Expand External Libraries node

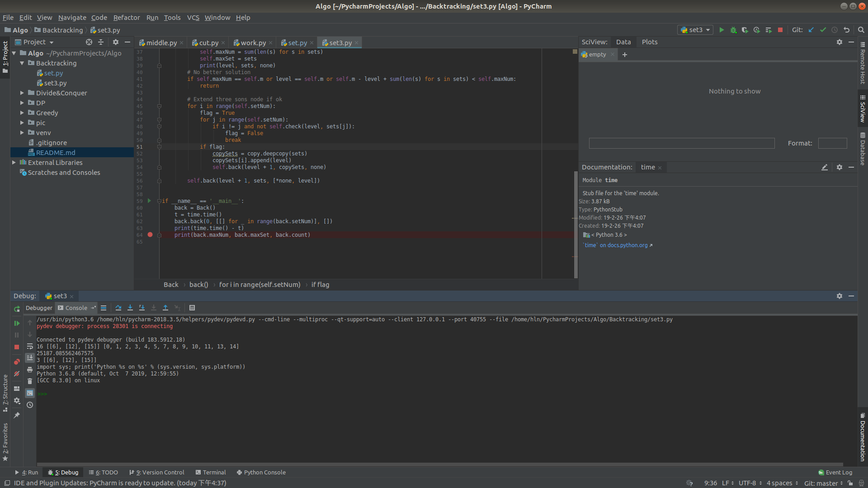(14, 163)
